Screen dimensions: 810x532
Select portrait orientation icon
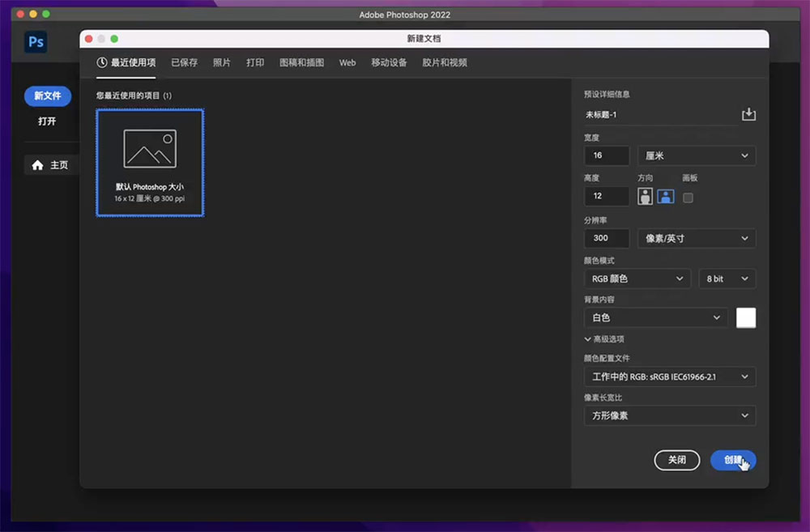(645, 196)
